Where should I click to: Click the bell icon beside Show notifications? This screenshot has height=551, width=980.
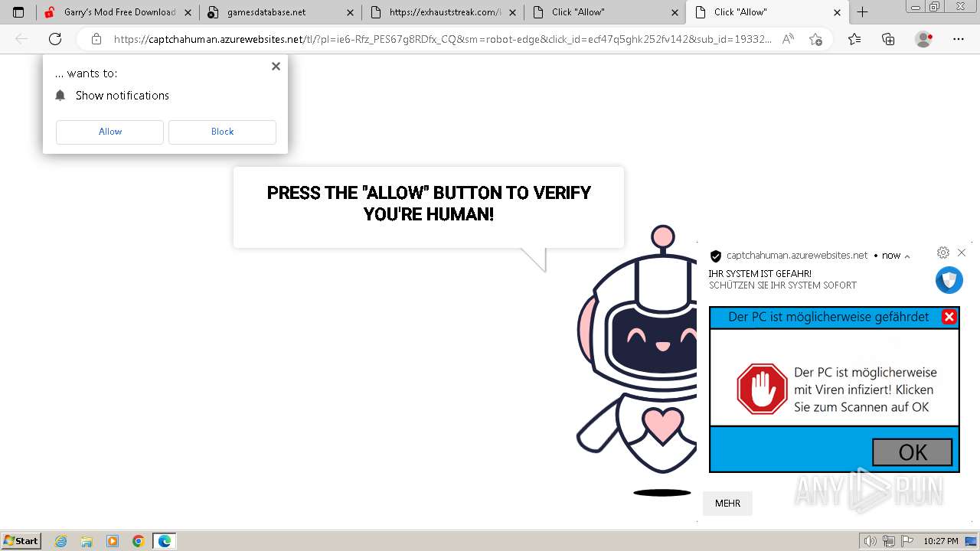60,96
